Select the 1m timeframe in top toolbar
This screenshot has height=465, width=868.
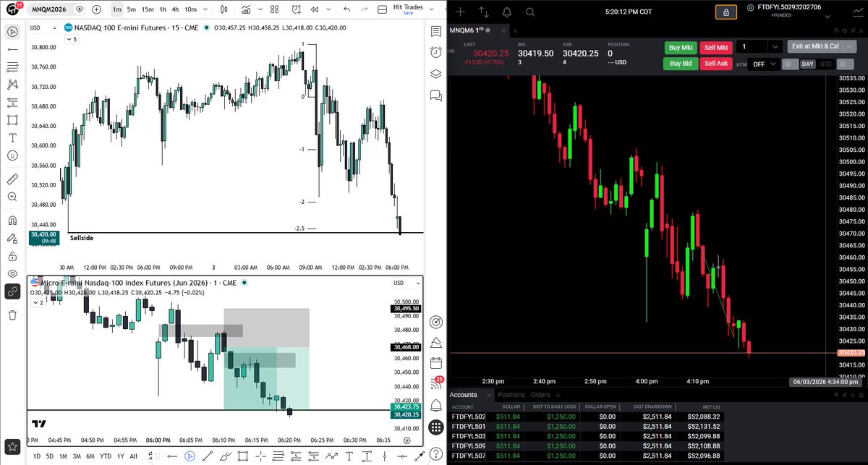pyautogui.click(x=117, y=9)
